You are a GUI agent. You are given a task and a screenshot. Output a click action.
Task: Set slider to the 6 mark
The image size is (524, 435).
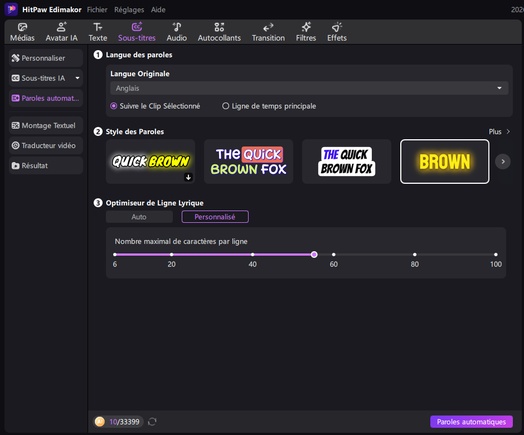[x=115, y=255]
